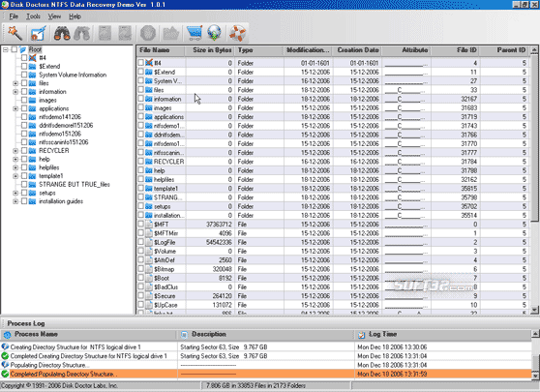Screen dimensions: 540x392
Task: Collapse the Root tree node
Action: click(x=5, y=50)
